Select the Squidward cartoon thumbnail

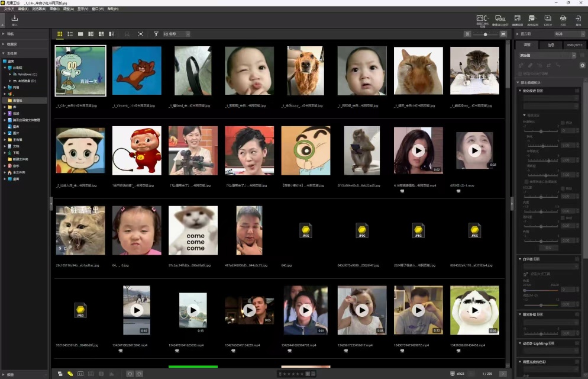80,71
